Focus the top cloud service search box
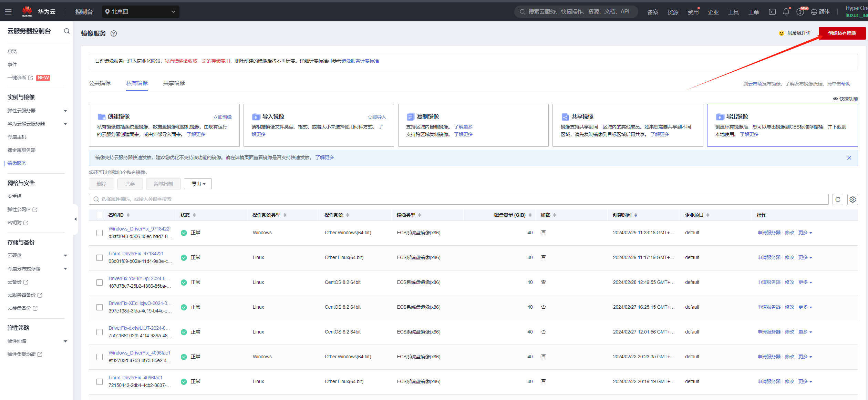 point(576,12)
